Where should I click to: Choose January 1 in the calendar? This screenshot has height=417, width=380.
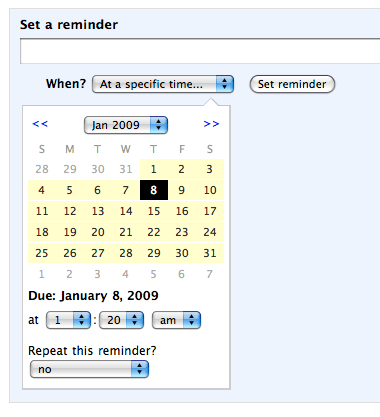(x=154, y=169)
